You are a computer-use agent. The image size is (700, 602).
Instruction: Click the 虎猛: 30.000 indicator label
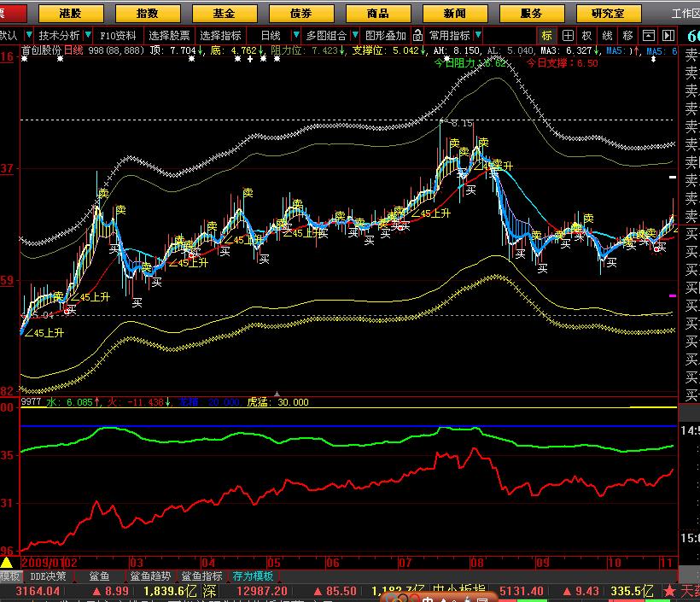(x=277, y=402)
